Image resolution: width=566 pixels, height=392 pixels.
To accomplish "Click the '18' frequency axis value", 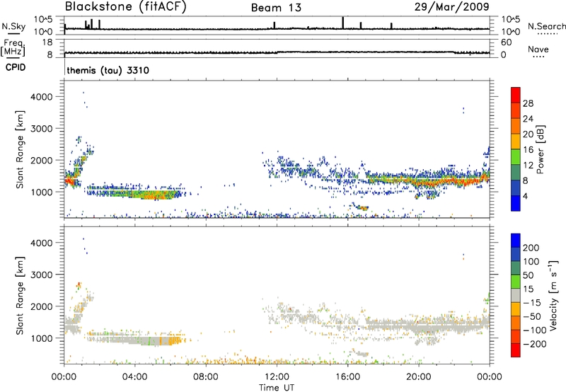I will [47, 42].
